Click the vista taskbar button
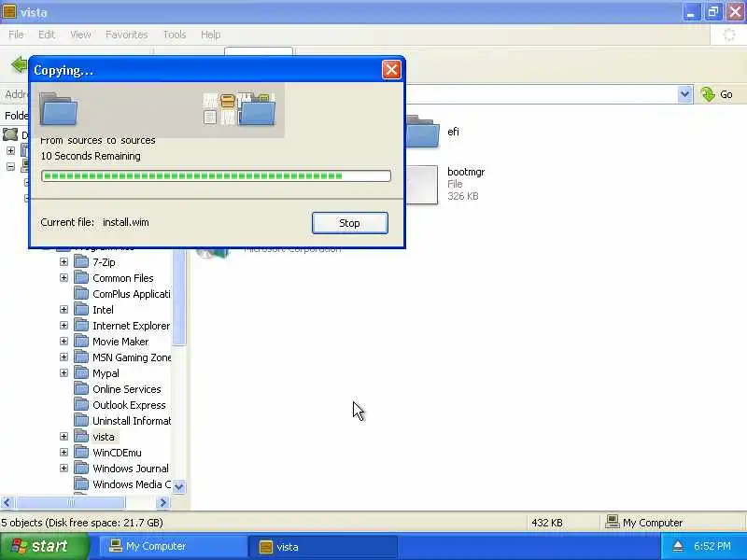This screenshot has height=560, width=747. click(323, 546)
